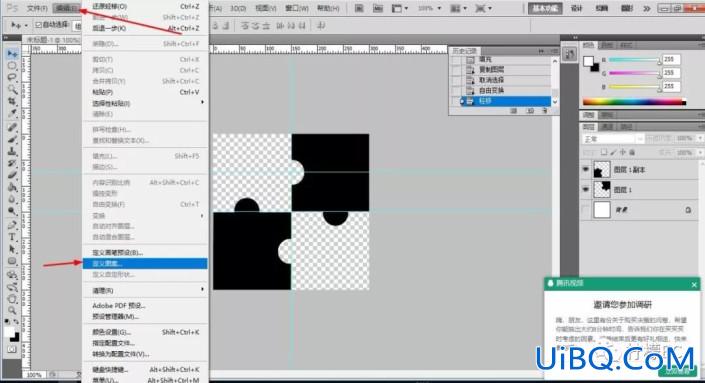This screenshot has height=383, width=705.
Task: Toggle the Auto-Select checkbox
Action: 38,25
